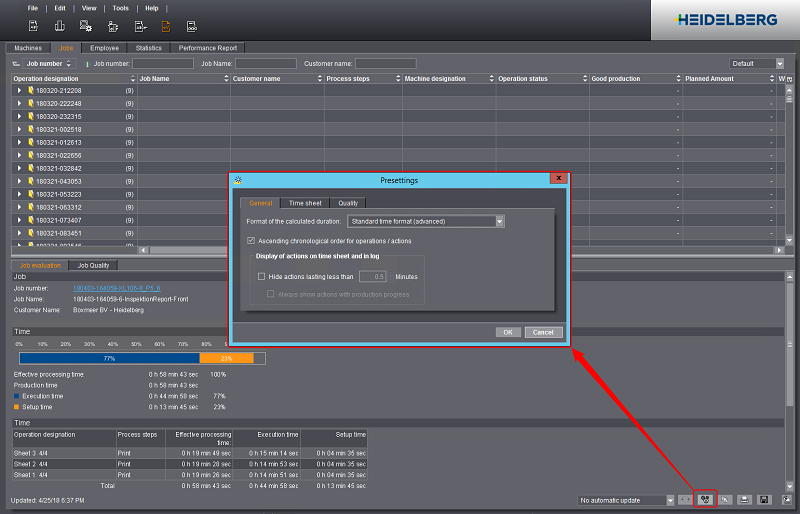
Task: Open the calculated duration format dropdown
Action: pos(499,221)
